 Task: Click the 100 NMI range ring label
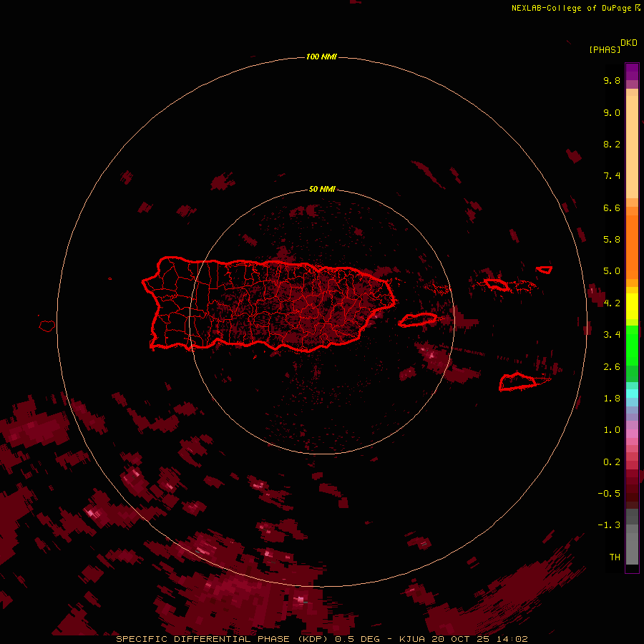[x=321, y=57]
